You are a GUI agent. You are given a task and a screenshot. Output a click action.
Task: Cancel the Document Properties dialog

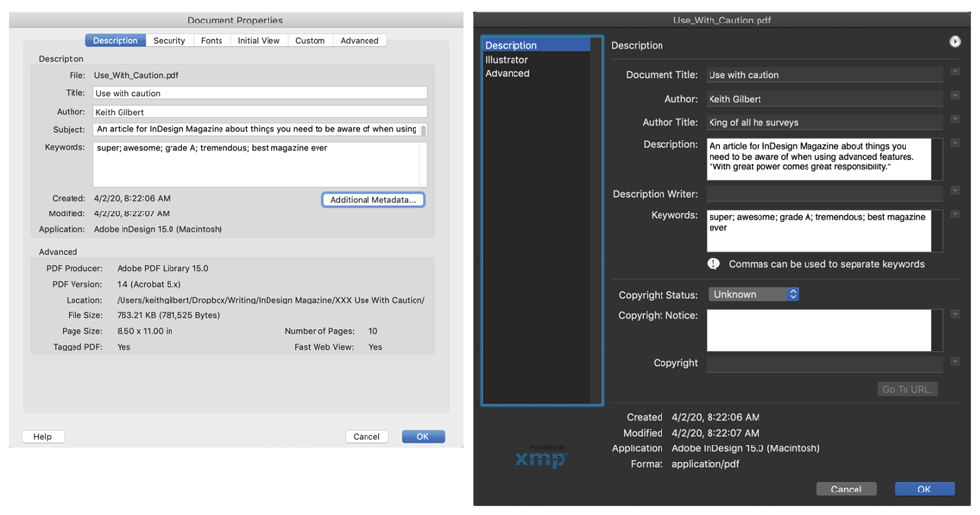coord(367,437)
